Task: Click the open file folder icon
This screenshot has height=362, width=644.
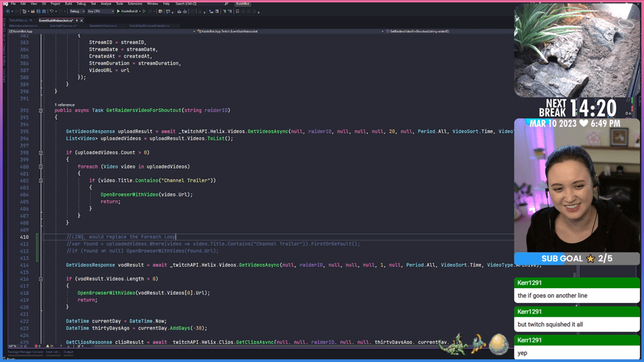Action: click(33, 11)
